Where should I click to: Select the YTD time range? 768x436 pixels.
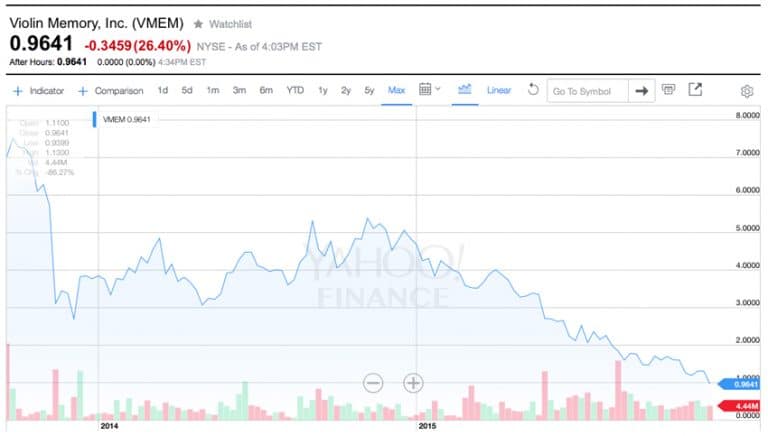pos(295,90)
